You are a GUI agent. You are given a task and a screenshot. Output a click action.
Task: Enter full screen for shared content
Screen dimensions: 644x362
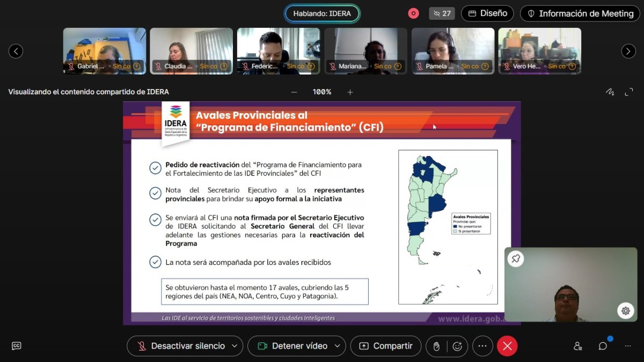click(629, 92)
